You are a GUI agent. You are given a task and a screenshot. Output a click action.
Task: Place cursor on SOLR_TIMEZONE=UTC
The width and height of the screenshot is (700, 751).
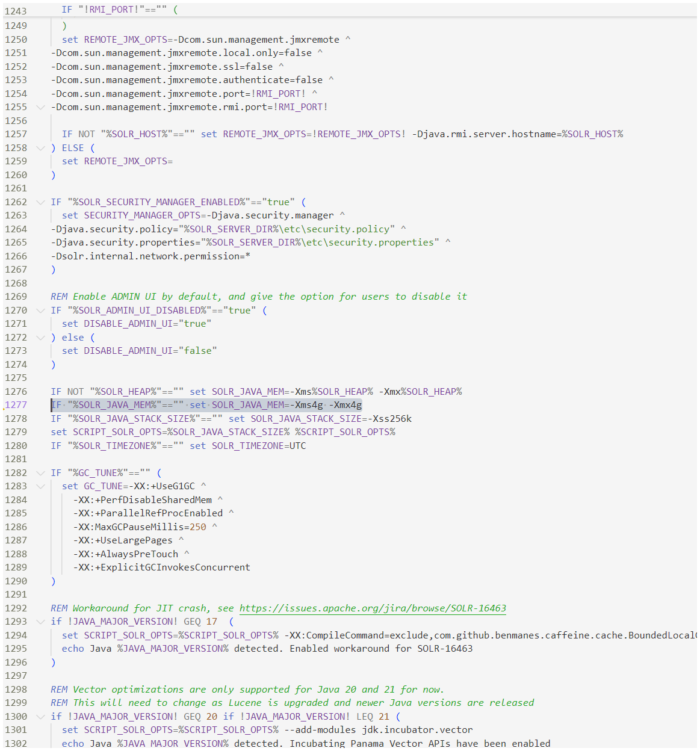tap(259, 446)
